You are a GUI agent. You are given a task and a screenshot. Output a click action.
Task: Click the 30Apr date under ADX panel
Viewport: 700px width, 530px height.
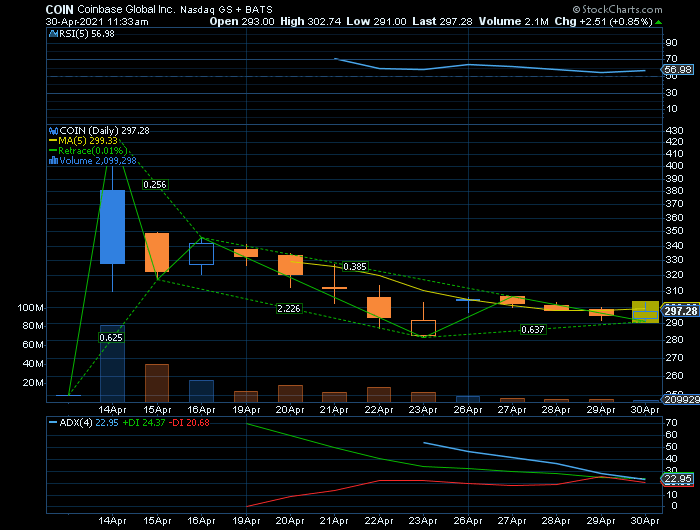click(645, 521)
